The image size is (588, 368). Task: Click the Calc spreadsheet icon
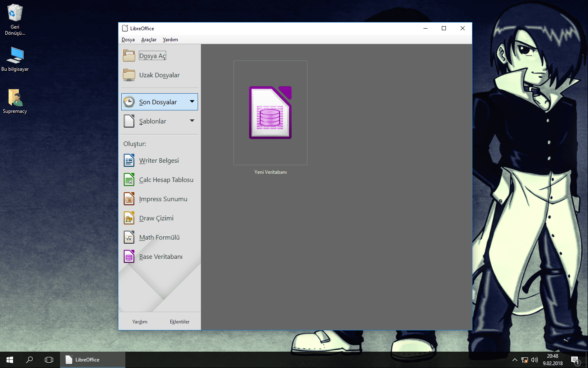click(129, 180)
